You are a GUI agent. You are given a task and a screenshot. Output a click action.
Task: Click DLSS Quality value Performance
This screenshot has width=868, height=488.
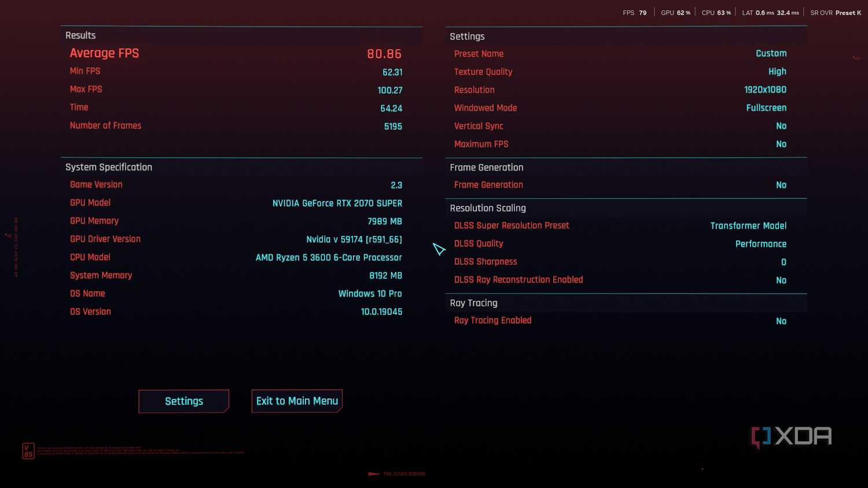[x=761, y=244]
